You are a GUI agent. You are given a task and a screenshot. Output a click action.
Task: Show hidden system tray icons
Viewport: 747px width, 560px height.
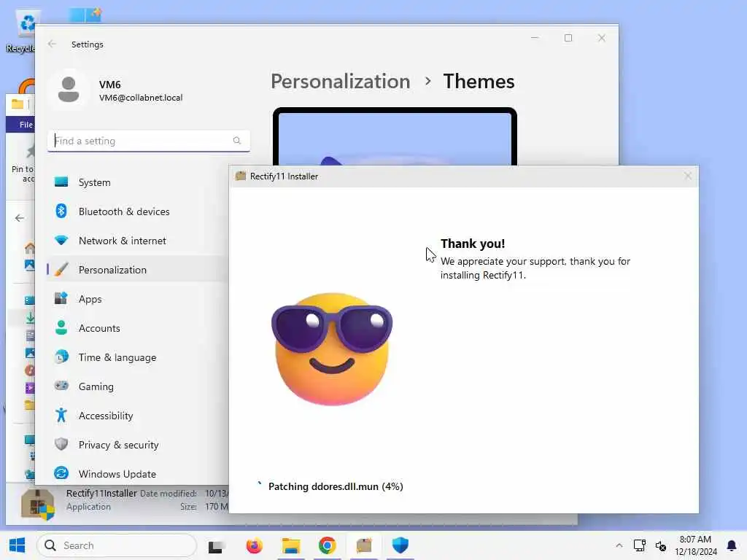click(x=619, y=545)
